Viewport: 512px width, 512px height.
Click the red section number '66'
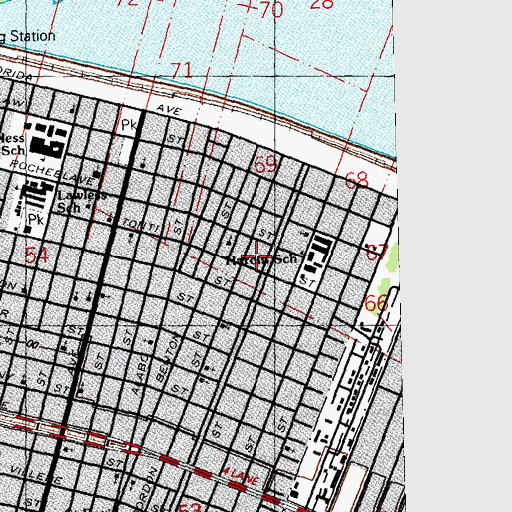point(377,303)
